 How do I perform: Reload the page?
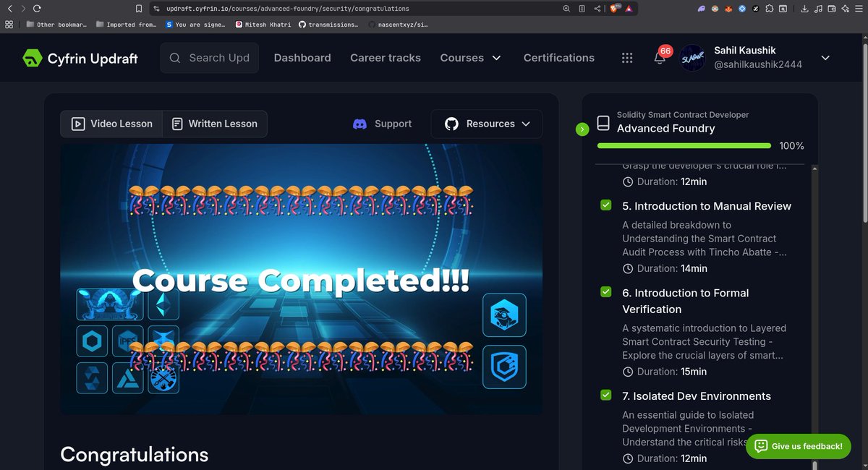tap(38, 9)
